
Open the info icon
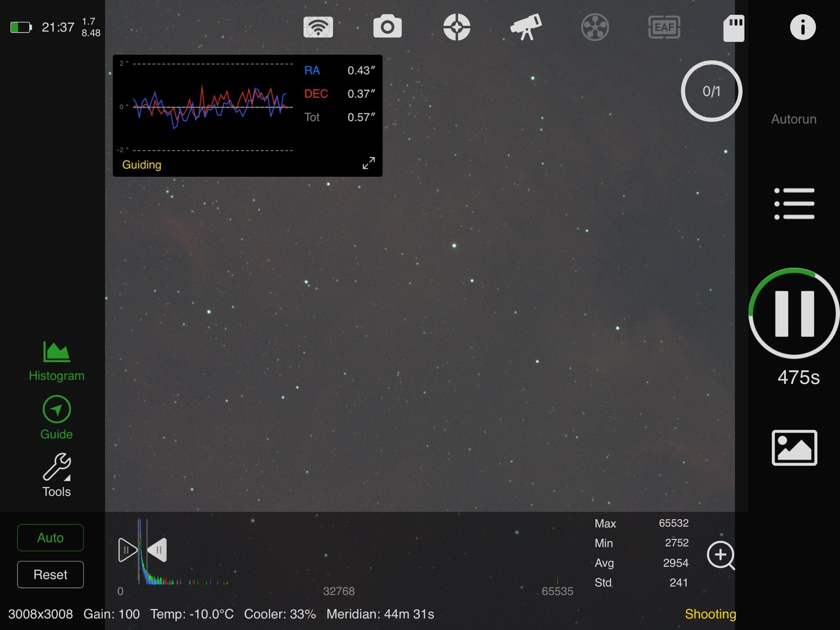pos(803,27)
